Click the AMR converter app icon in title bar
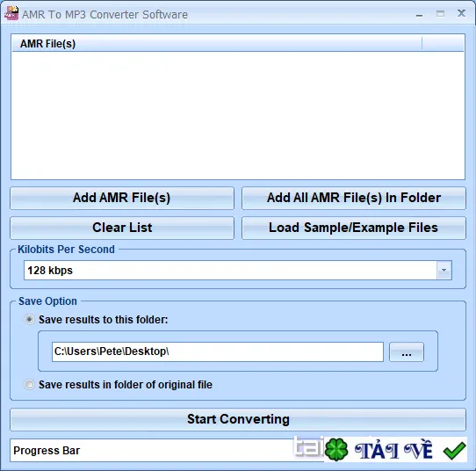The image size is (476, 471). (x=11, y=14)
